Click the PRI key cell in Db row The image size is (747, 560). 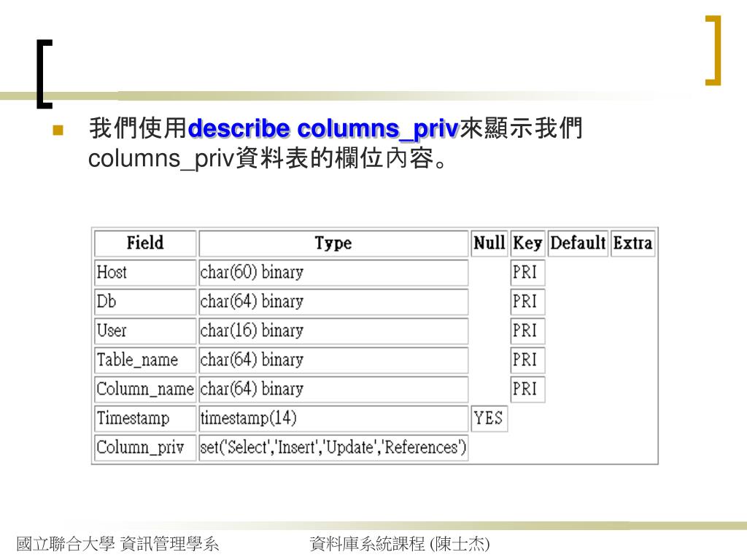tap(528, 301)
